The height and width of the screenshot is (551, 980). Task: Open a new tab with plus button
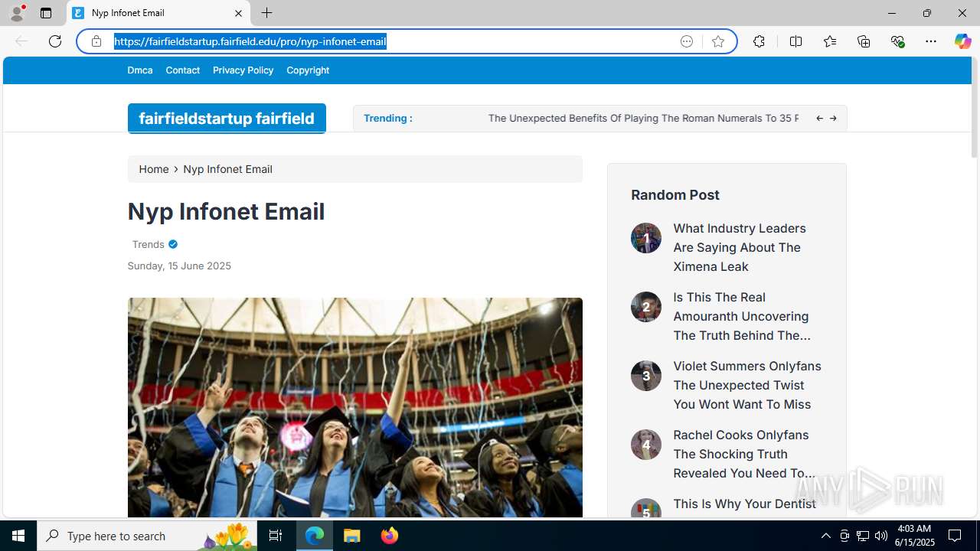pos(266,13)
